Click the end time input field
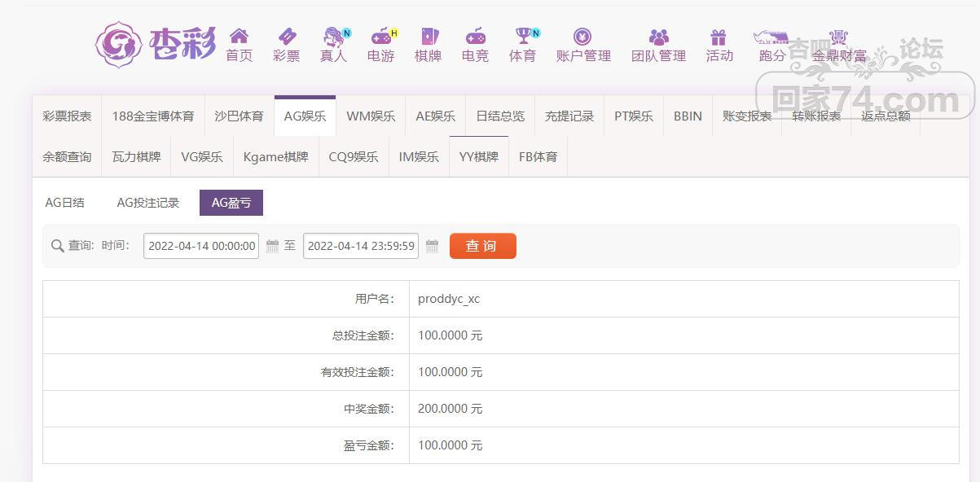Screen dimensions: 980x482 [x=361, y=246]
